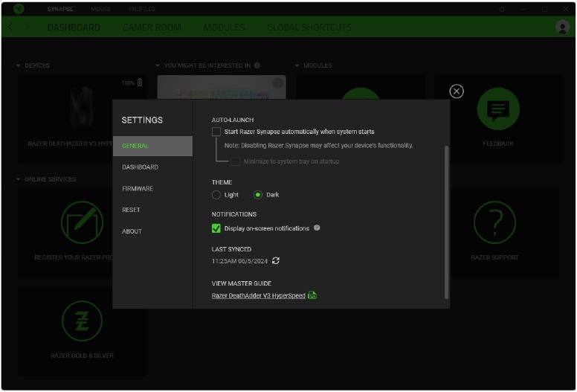This screenshot has height=392, width=577.
Task: Collapse the Modules section
Action: (297, 65)
